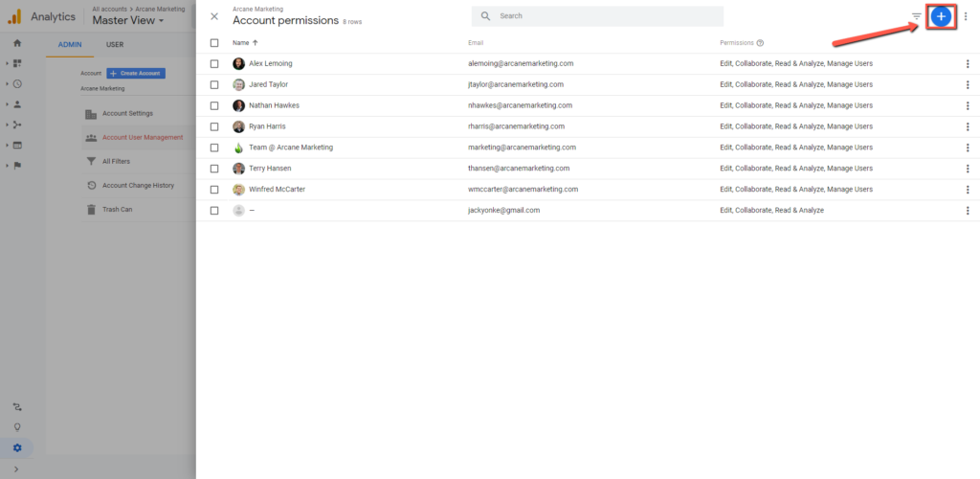Open row options for Team @ Arcane Marketing
Image resolution: width=980 pixels, height=479 pixels.
[968, 148]
